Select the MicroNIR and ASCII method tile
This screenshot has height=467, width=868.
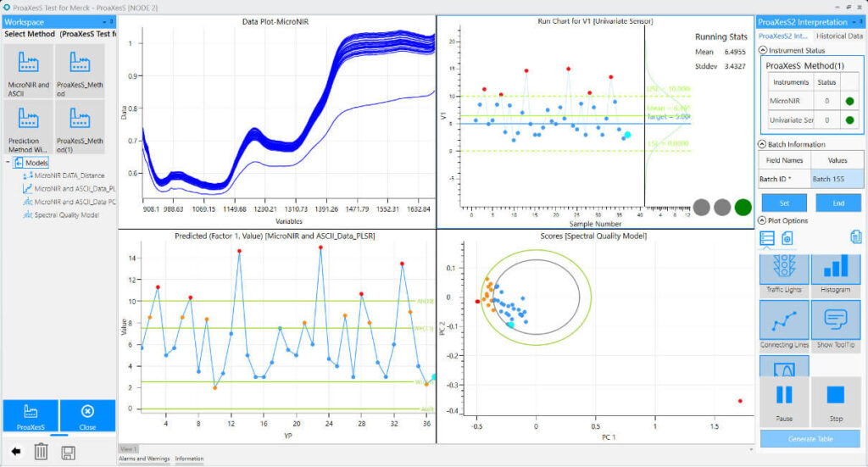(28, 71)
